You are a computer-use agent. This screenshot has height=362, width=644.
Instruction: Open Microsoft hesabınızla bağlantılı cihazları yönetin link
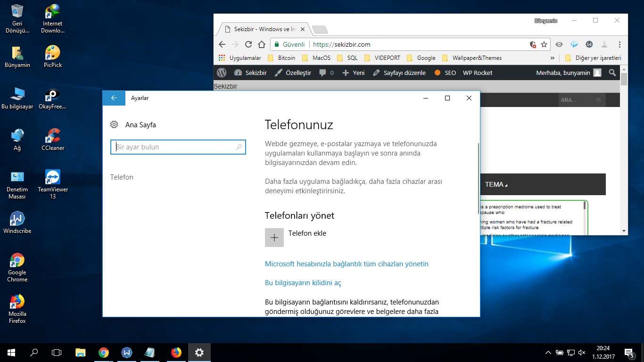347,264
